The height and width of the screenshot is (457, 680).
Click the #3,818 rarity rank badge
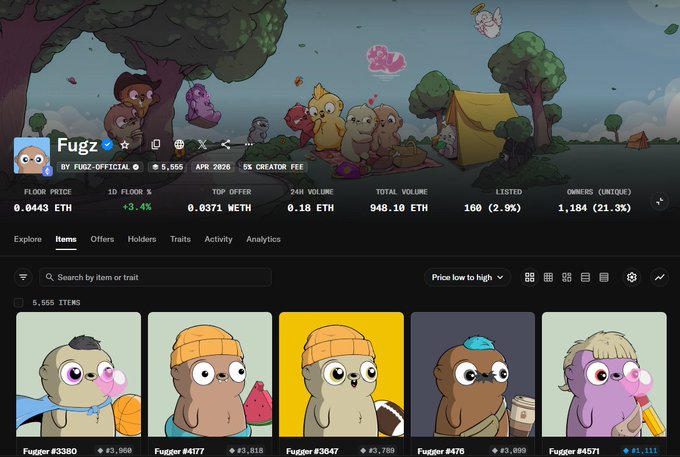(x=246, y=451)
